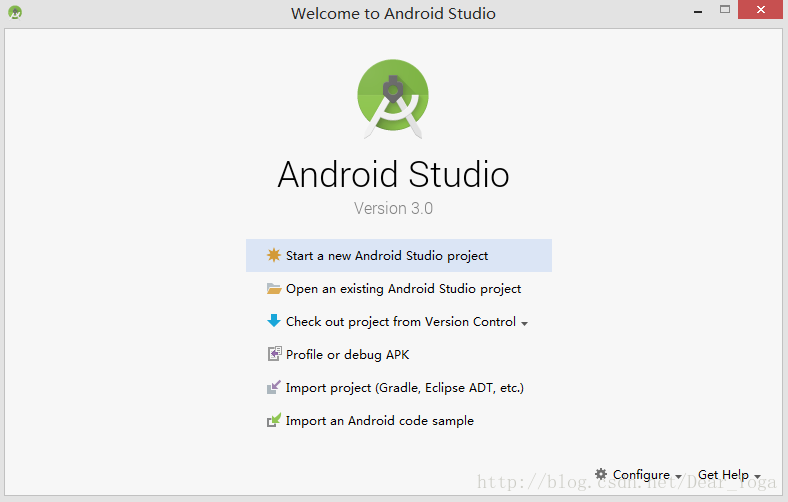This screenshot has width=788, height=502.
Task: Maximize the Welcome window
Action: click(724, 10)
